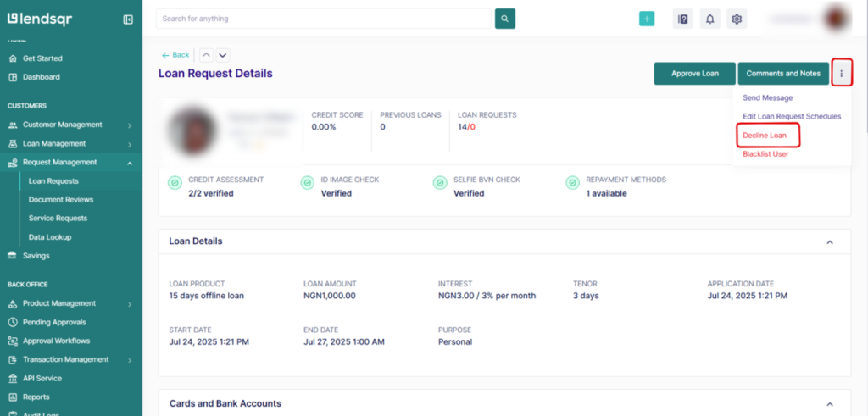Click the teal plus quick-add icon
Viewport: 868px width, 416px height.
pyautogui.click(x=647, y=19)
